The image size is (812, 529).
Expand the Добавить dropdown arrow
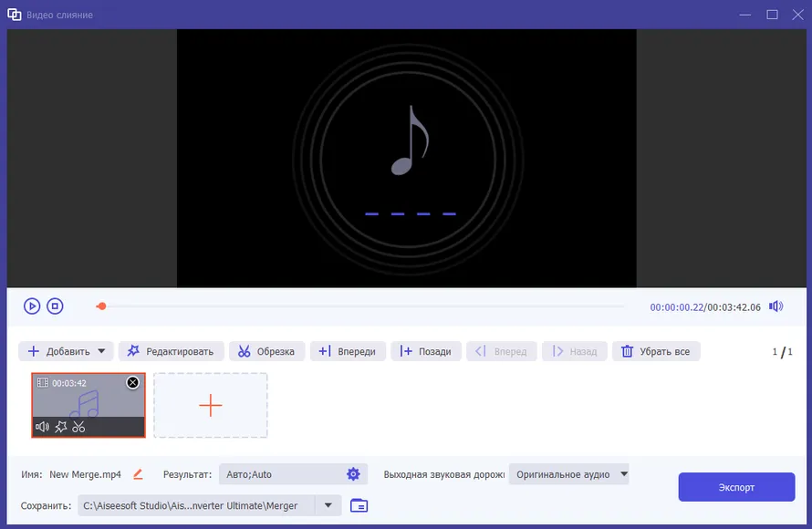coord(102,351)
